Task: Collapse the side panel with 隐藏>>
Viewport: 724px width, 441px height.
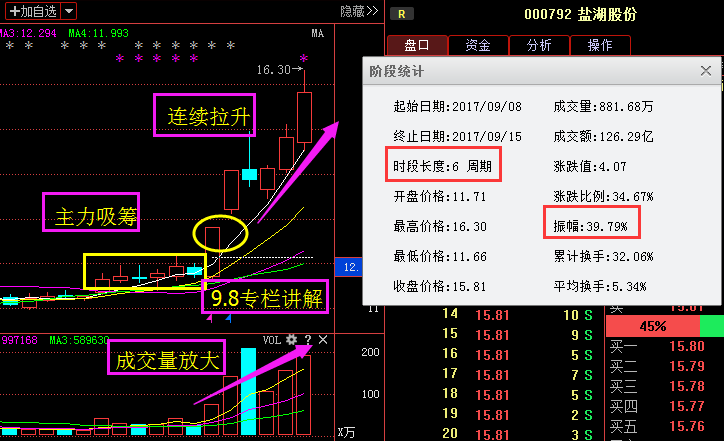Action: (x=359, y=11)
